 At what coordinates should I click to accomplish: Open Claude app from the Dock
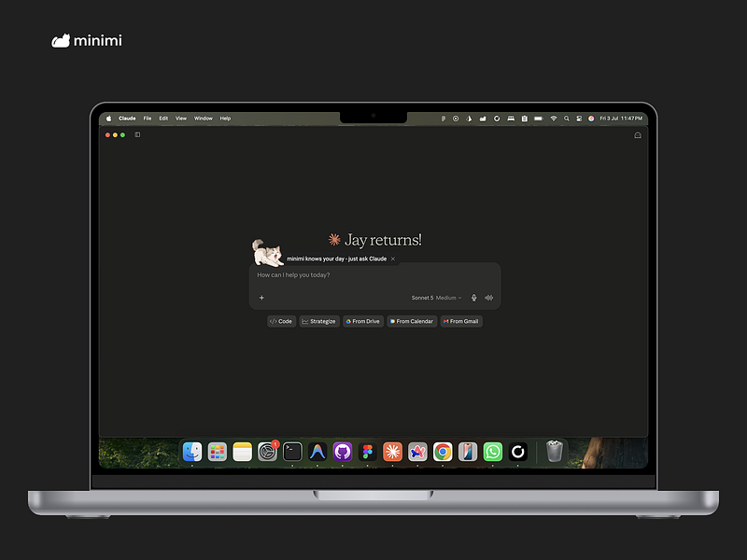(392, 452)
